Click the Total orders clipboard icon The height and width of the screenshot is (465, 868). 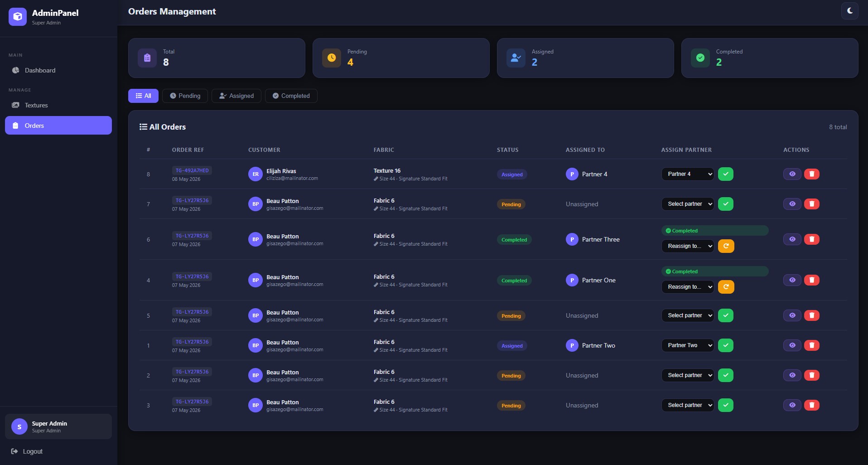tap(147, 58)
